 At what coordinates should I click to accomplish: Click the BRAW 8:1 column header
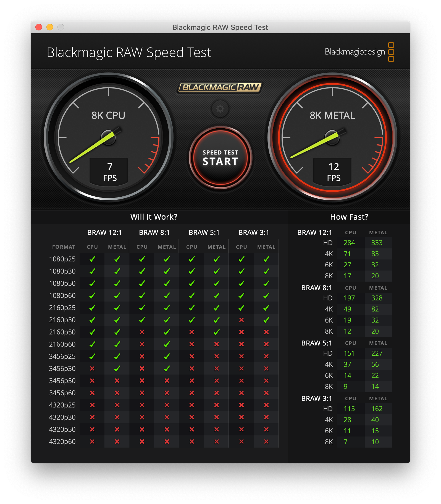pyautogui.click(x=154, y=233)
